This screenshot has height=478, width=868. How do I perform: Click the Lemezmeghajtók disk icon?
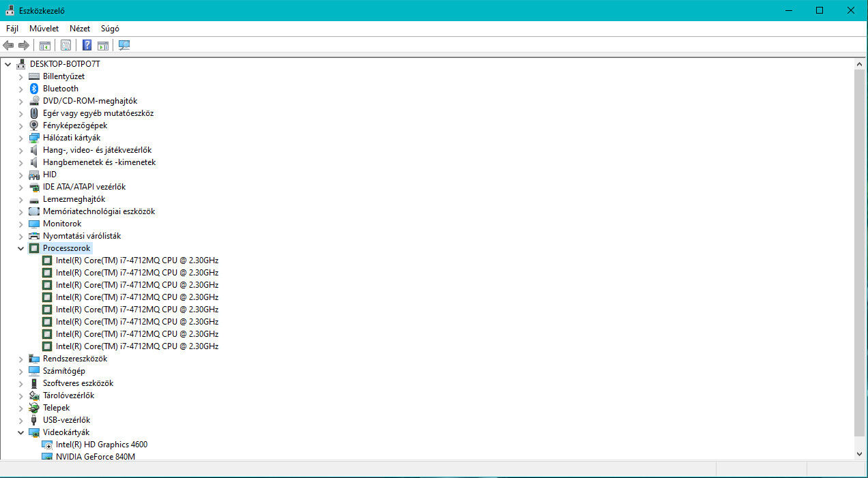click(34, 199)
